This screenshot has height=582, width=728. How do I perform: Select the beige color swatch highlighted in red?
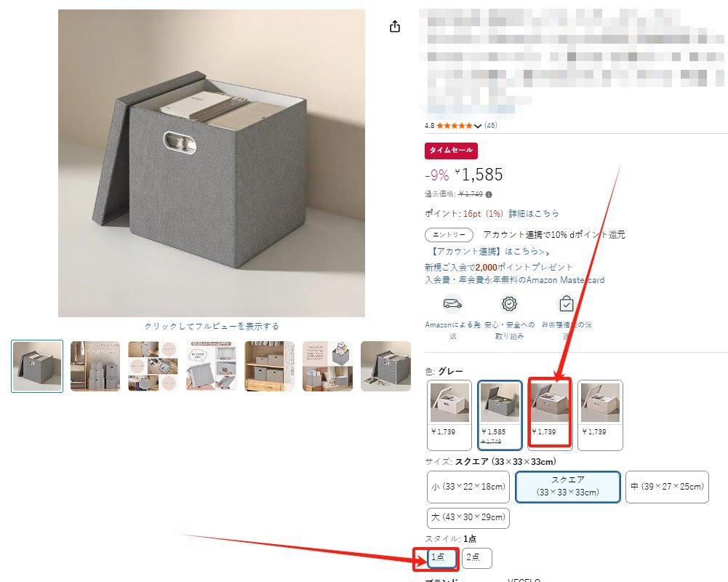(x=550, y=415)
